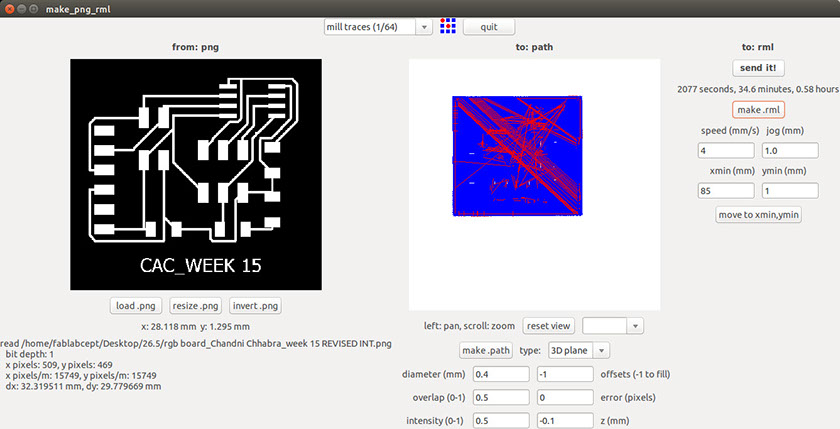The height and width of the screenshot is (429, 840).
Task: Click move to xmin,ymin button
Action: click(759, 215)
